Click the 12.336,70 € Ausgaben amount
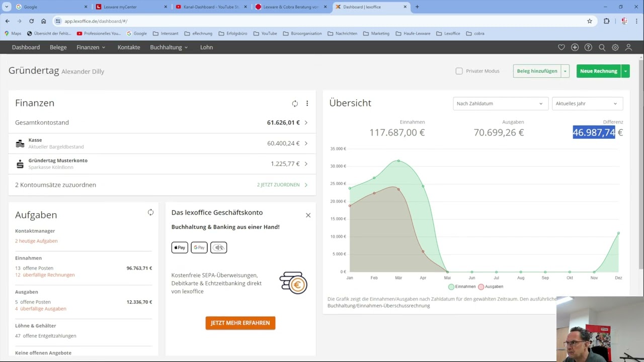This screenshot has height=362, width=644. (139, 302)
